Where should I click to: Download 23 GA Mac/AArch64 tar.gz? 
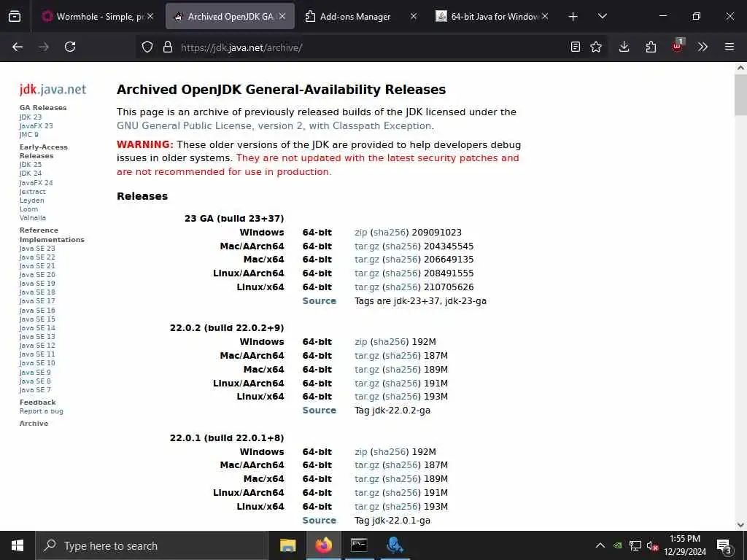pos(367,246)
